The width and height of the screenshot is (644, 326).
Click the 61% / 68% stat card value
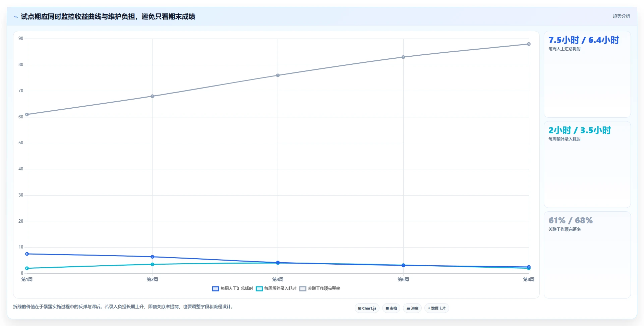(570, 221)
